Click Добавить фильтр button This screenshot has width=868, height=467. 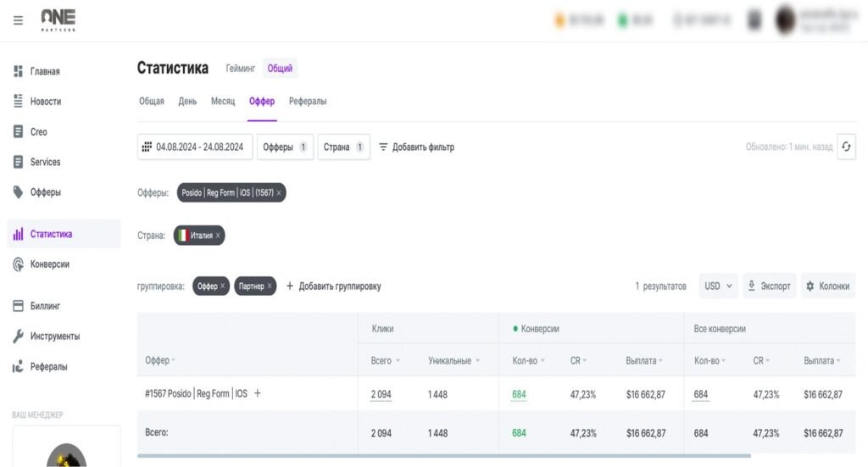click(416, 147)
